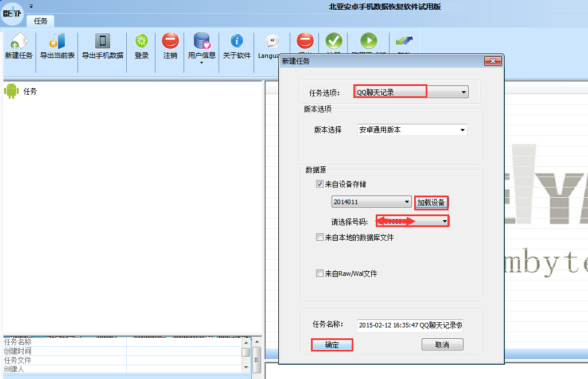Click the Language speech bubble icon
Screen dimensions: 588x379
[272, 41]
